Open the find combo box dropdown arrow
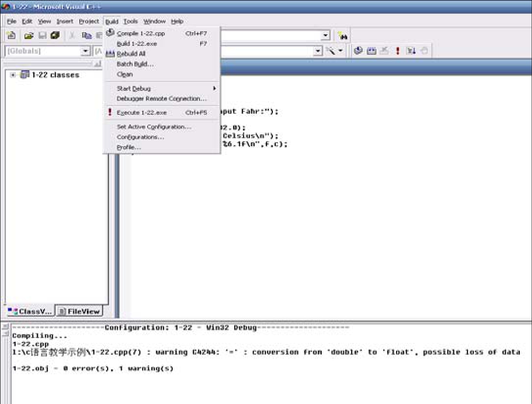Viewport: 532px width, 404px height. (325, 35)
